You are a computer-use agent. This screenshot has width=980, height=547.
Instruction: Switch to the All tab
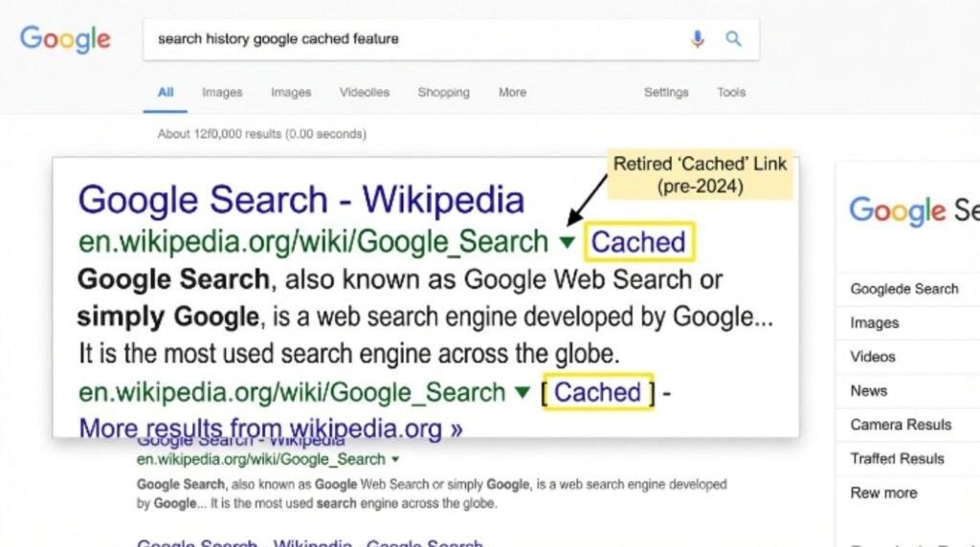pyautogui.click(x=166, y=93)
